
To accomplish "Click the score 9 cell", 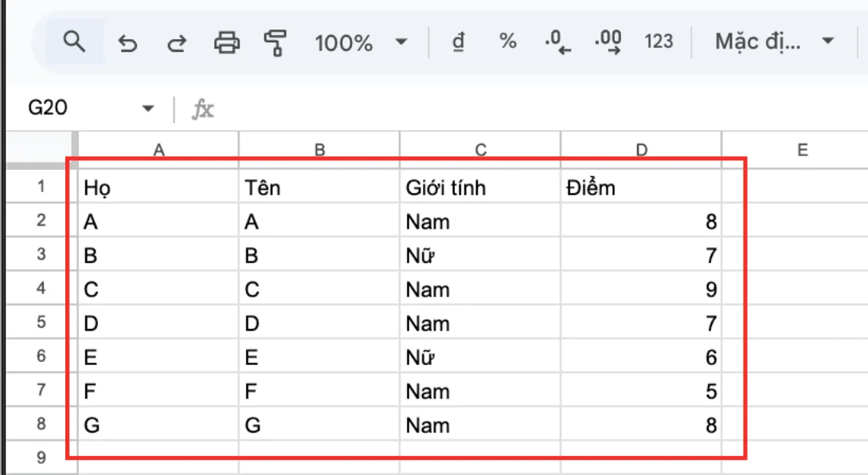I will 641,289.
